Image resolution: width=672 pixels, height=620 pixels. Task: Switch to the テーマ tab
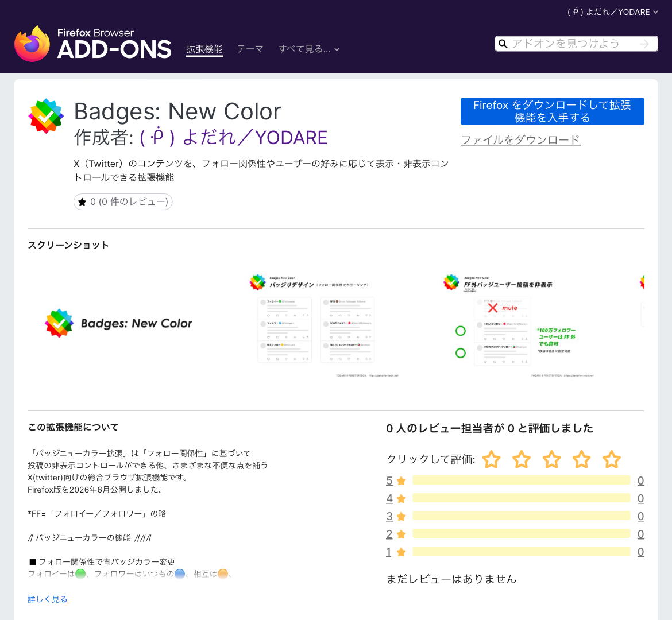tap(250, 49)
